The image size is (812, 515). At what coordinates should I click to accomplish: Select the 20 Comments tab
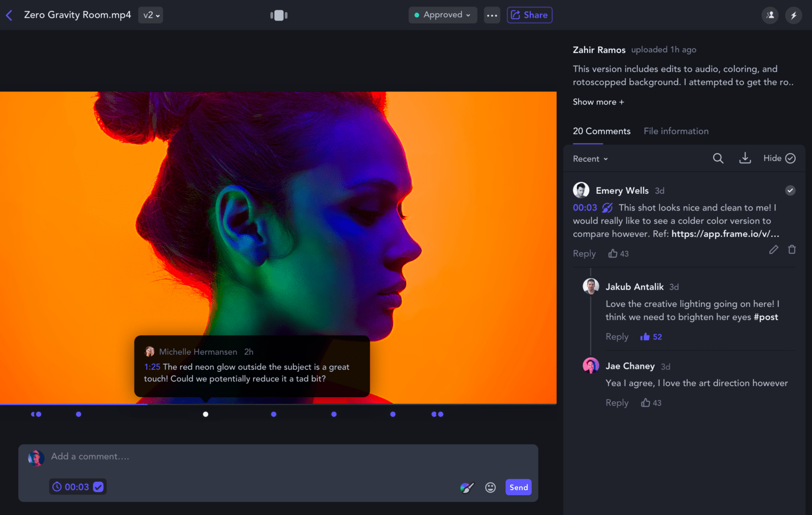[601, 131]
